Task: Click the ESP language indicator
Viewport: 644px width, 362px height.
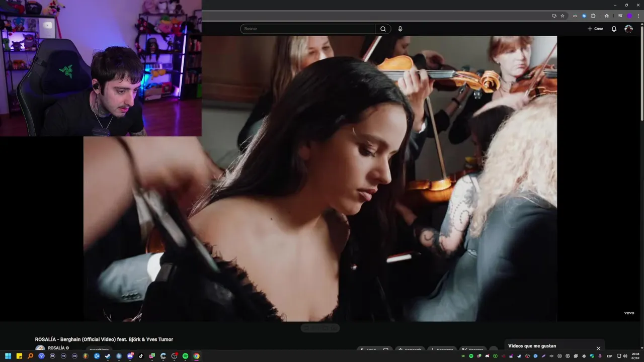Action: click(609, 356)
